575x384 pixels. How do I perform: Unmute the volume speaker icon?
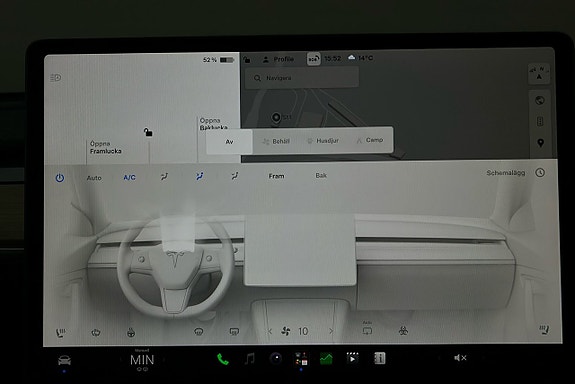pos(460,358)
